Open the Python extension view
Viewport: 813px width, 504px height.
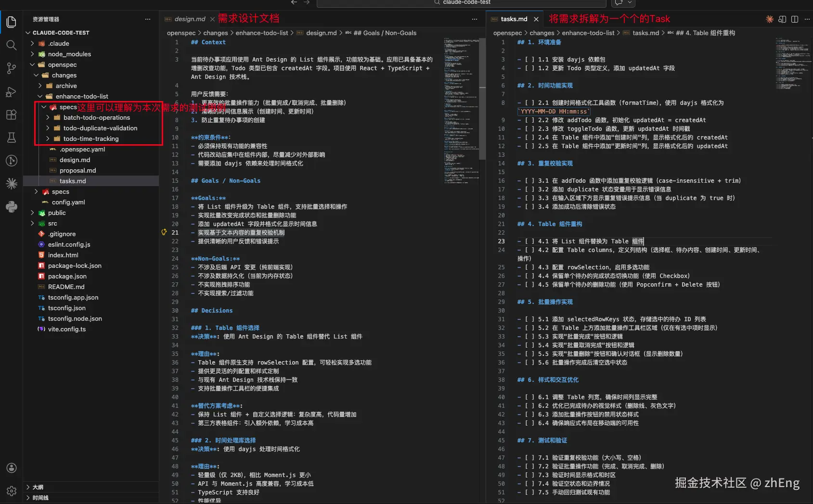tap(12, 207)
